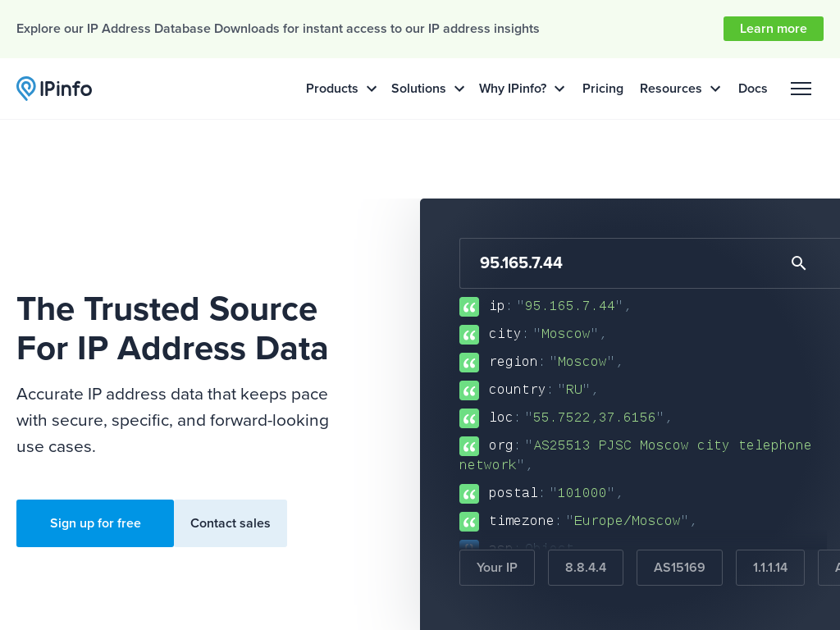Click the quote icon beside country field
This screenshot has width=840, height=630.
click(468, 390)
